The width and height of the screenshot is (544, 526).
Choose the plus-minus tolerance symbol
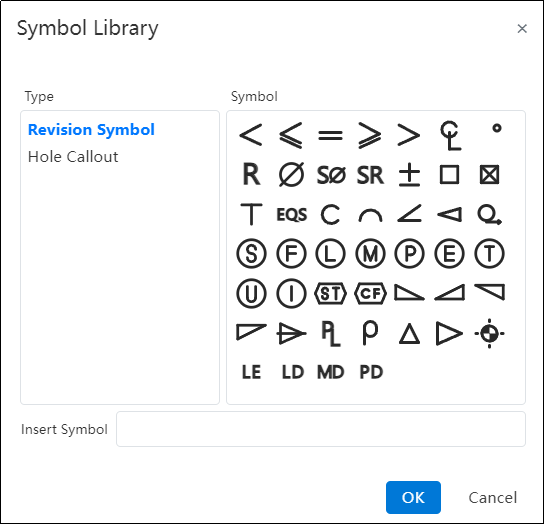point(410,174)
